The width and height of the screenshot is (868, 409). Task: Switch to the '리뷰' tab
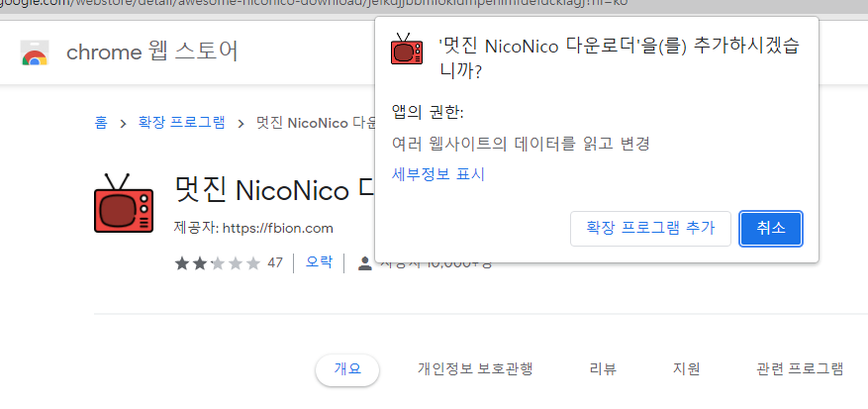click(x=603, y=369)
